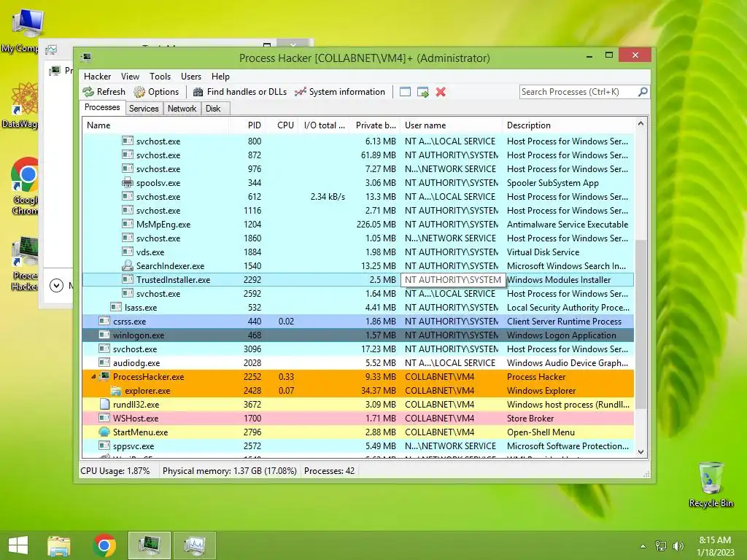Open the Windows Start button
Image resolution: width=747 pixels, height=560 pixels.
tap(18, 545)
